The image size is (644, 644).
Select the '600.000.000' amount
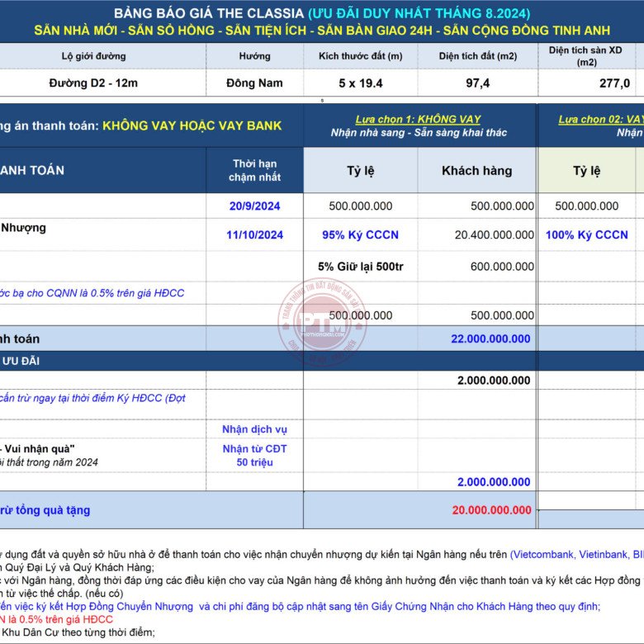[502, 267]
